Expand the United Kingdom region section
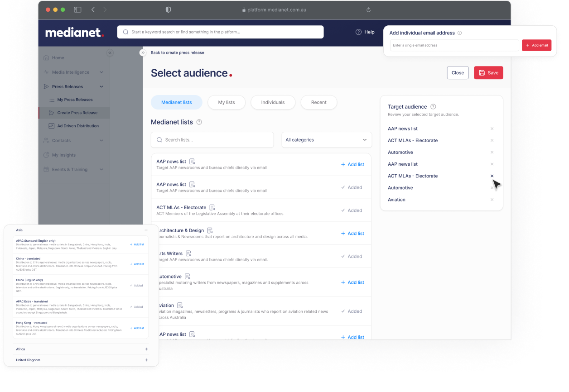This screenshot has height=392, width=569. (x=146, y=360)
